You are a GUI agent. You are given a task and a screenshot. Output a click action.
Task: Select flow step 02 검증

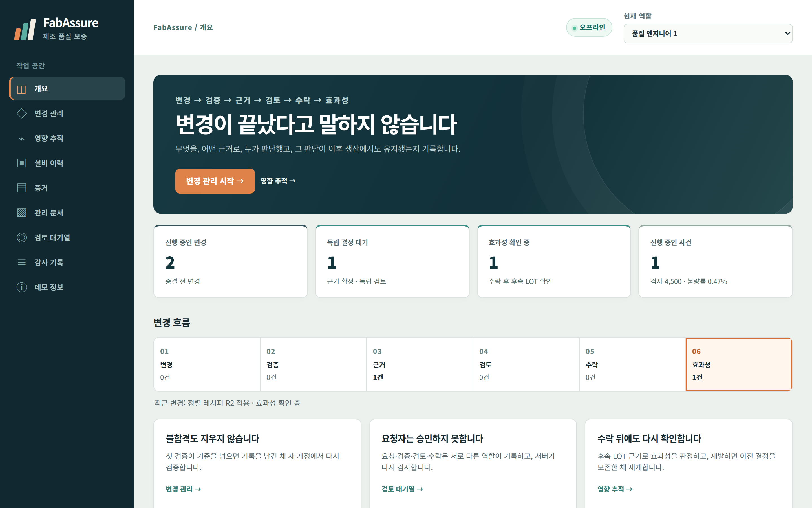click(313, 364)
